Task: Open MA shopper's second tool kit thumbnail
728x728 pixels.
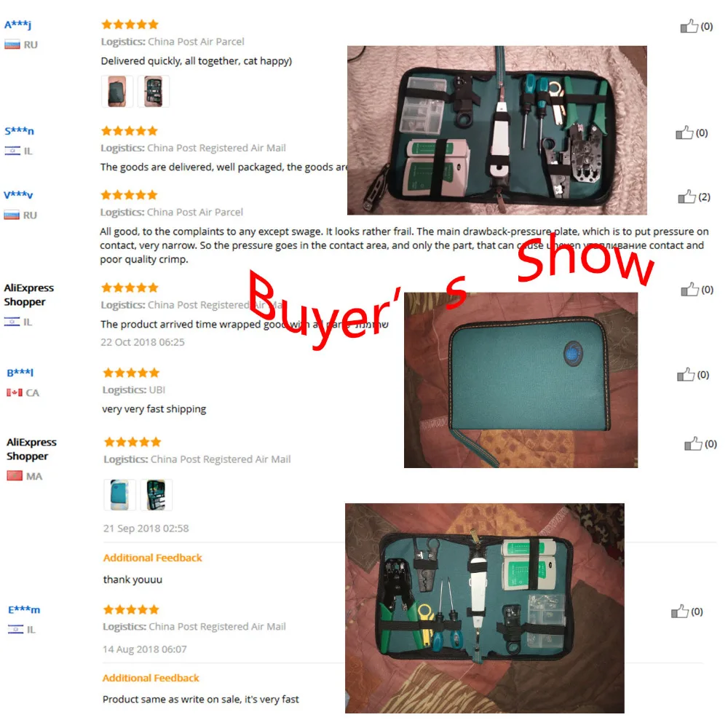Action: tap(156, 495)
